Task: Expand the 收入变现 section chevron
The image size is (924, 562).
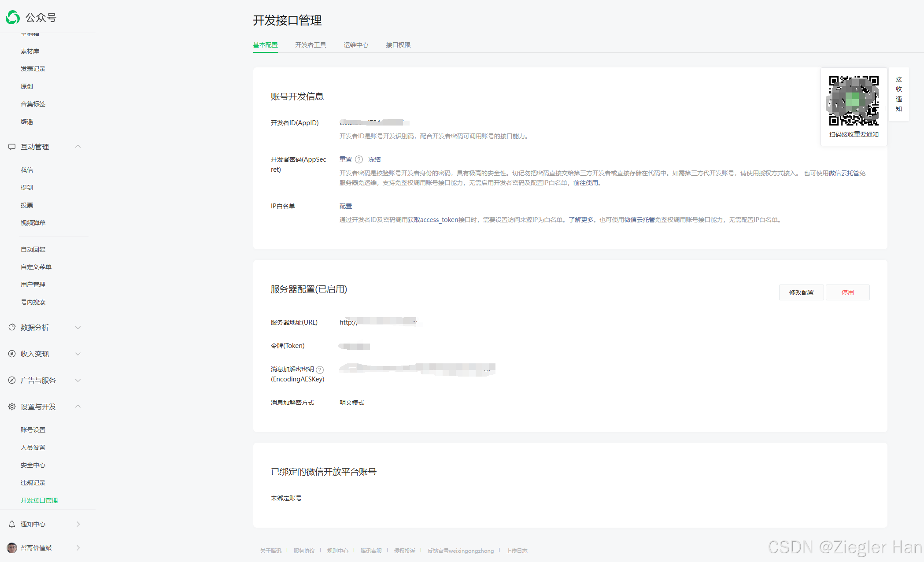Action: point(78,354)
